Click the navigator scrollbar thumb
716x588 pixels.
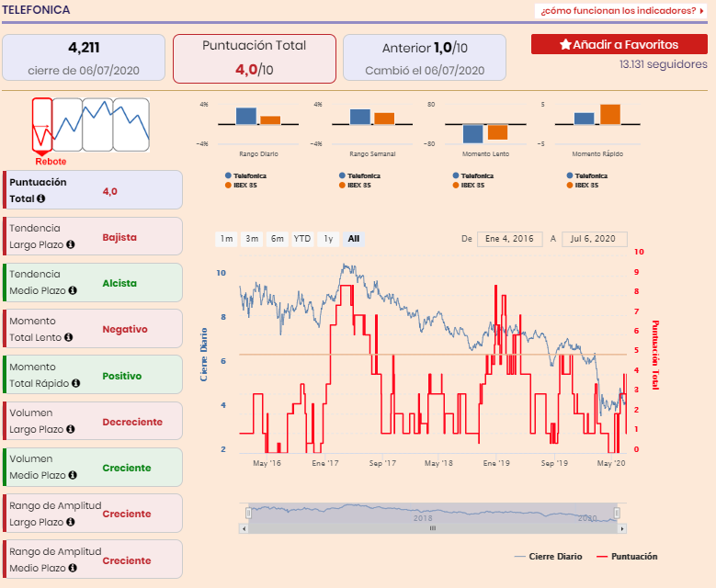pos(432,528)
